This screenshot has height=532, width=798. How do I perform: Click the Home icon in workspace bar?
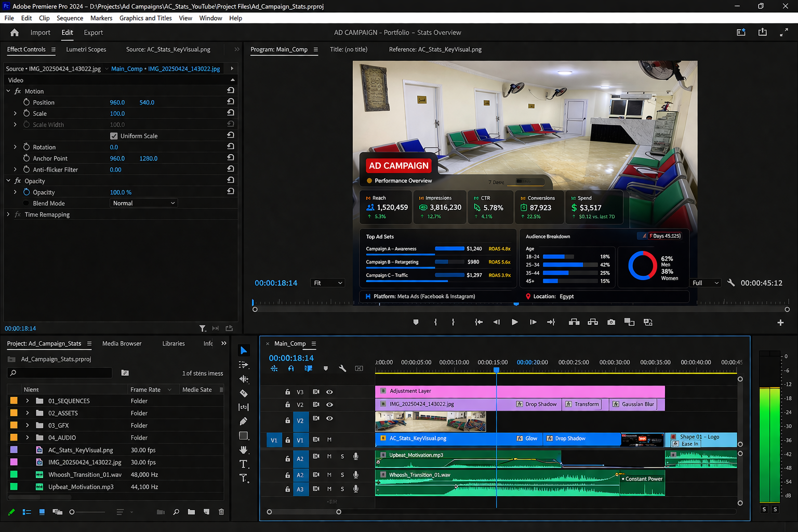[15, 32]
